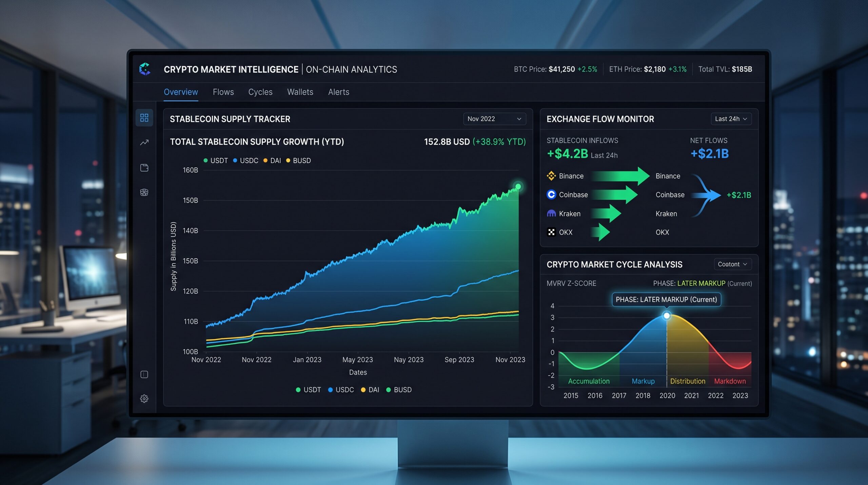Screen dimensions: 868x485
Task: Open settings gear in sidebar
Action: coord(144,398)
